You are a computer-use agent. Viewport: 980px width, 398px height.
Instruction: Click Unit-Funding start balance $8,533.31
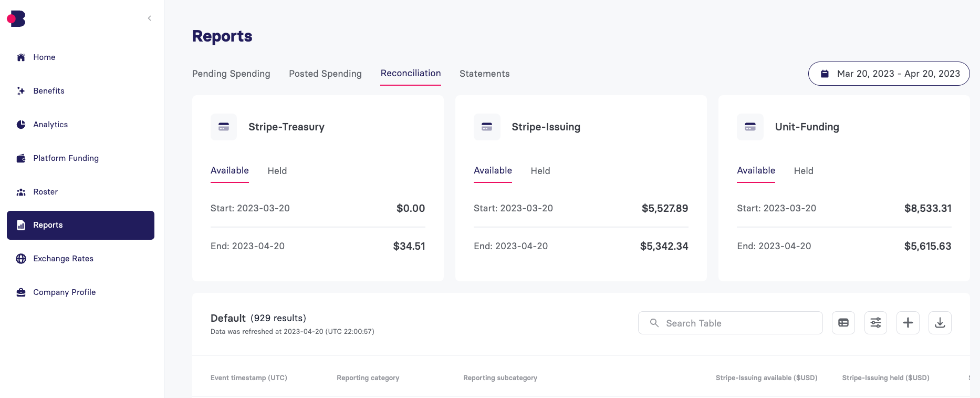928,208
